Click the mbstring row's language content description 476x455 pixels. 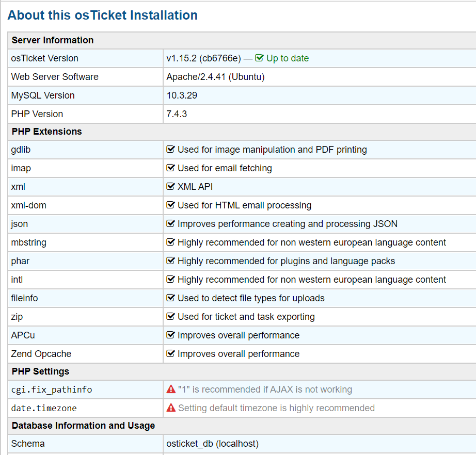(312, 242)
